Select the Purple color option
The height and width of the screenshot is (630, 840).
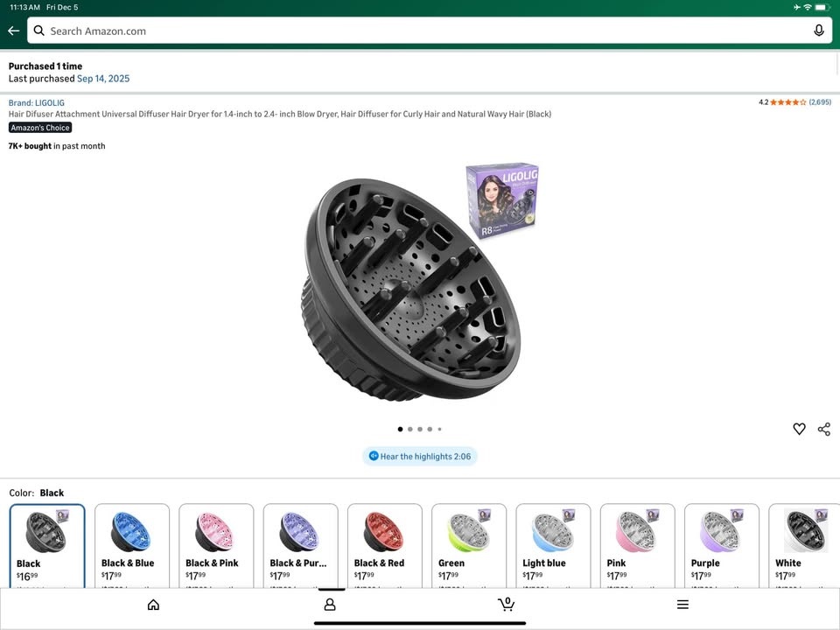pos(722,545)
